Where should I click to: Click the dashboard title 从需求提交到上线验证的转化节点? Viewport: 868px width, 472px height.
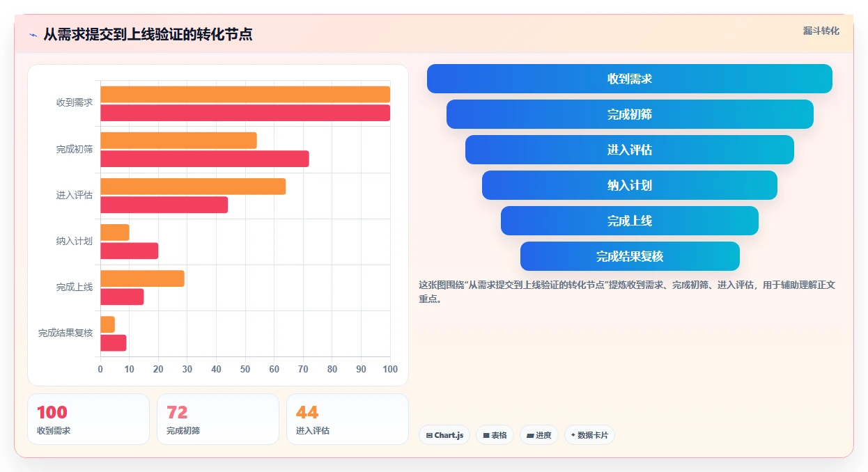[148, 34]
